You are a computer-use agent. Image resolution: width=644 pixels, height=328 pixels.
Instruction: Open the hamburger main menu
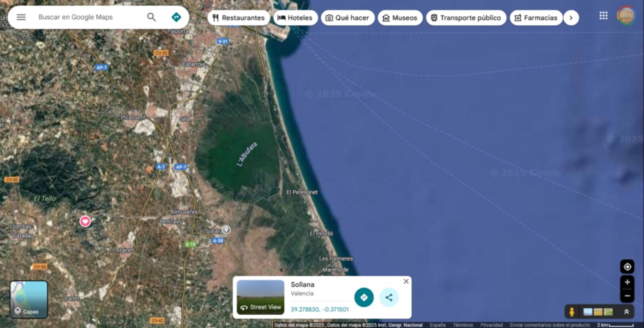21,17
